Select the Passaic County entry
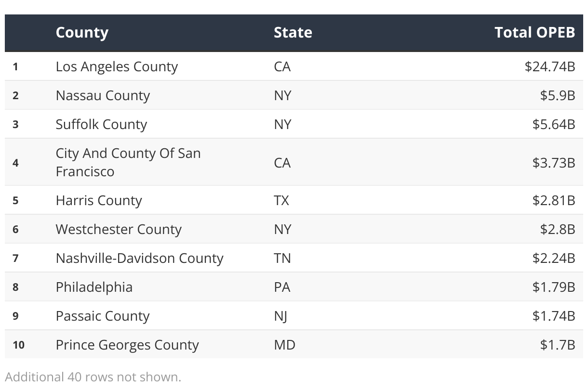The height and width of the screenshot is (390, 588). point(103,316)
